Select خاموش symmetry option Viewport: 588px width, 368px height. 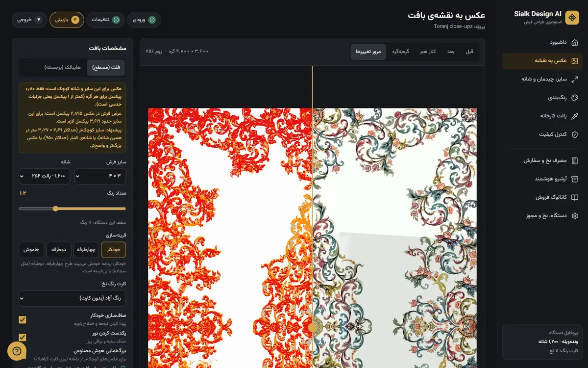point(31,250)
